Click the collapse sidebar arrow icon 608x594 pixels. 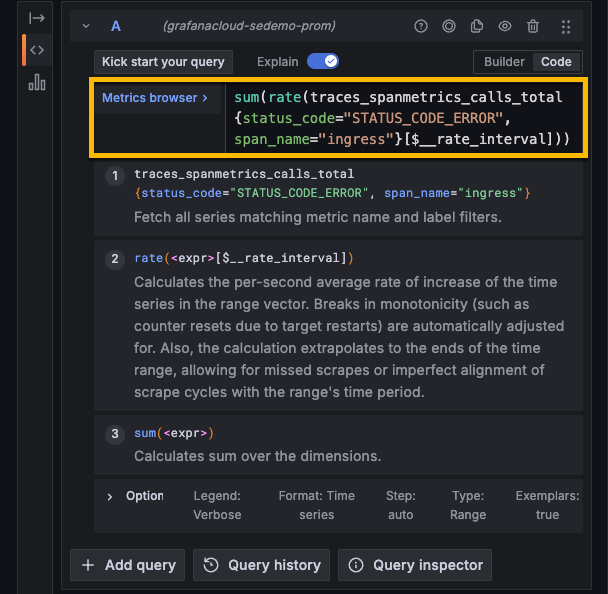pyautogui.click(x=37, y=18)
